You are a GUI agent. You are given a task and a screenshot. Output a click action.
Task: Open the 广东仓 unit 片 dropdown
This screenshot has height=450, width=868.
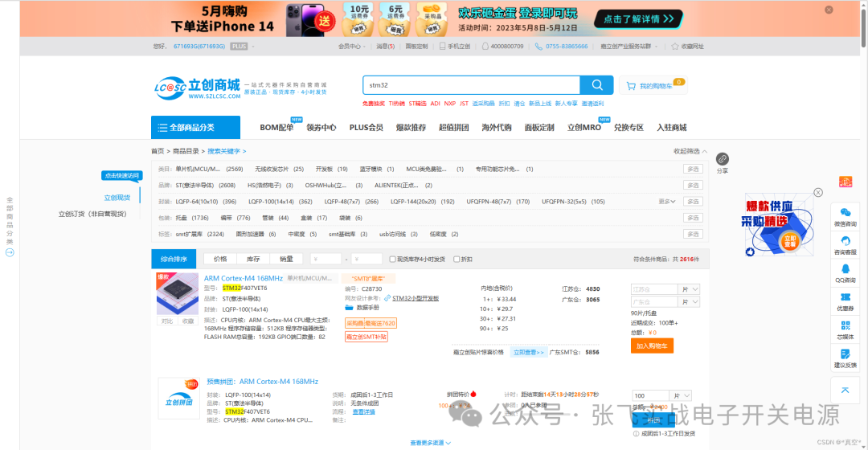(690, 302)
